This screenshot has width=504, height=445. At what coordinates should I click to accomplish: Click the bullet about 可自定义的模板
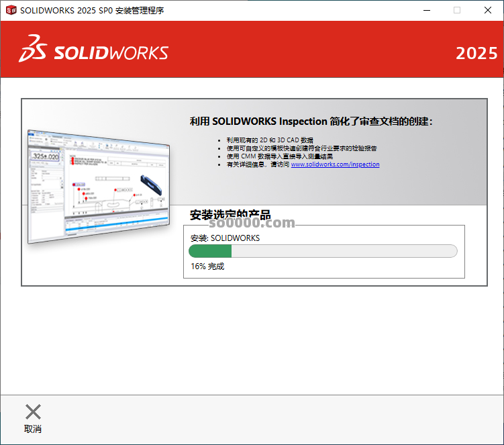coord(301,148)
